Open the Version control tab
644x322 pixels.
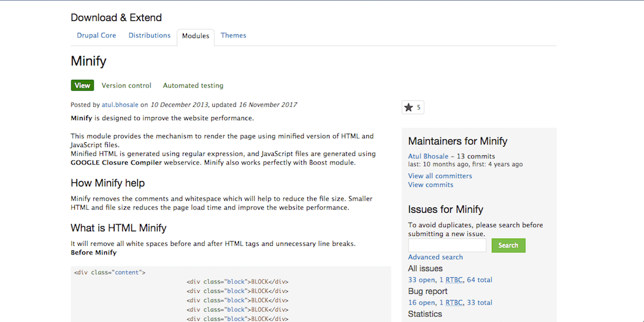(x=126, y=86)
